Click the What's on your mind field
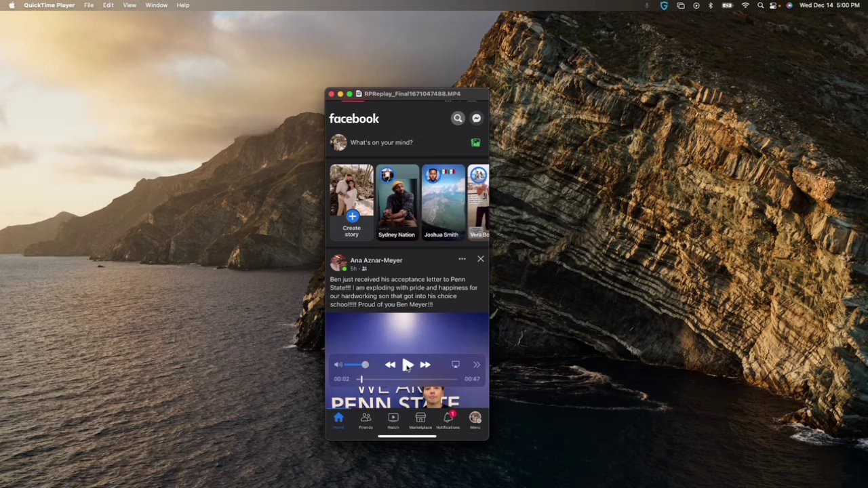This screenshot has width=868, height=488. click(381, 142)
